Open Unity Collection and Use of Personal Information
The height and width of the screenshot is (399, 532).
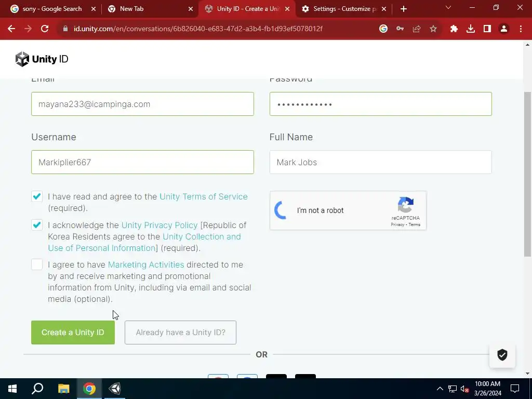click(144, 242)
